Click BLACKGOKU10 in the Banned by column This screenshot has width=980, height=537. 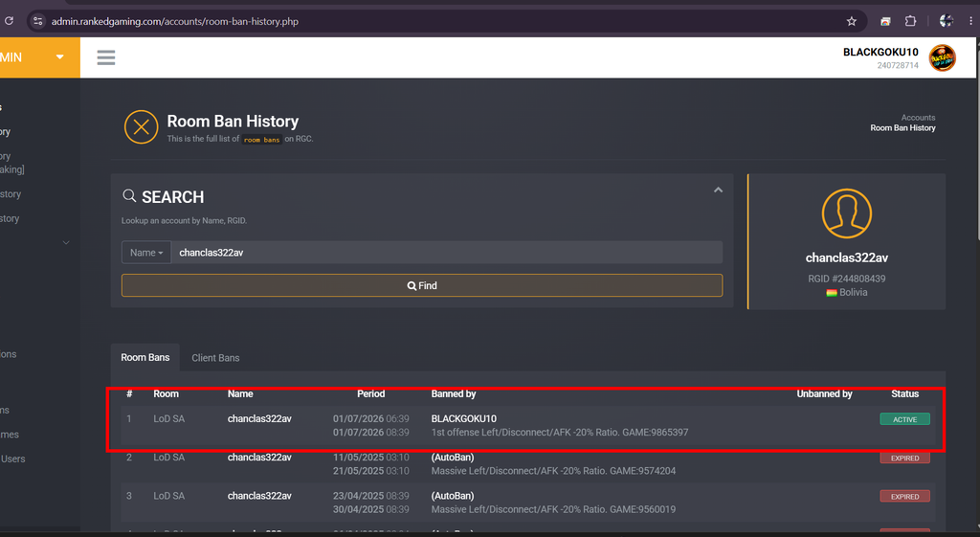[x=464, y=419]
